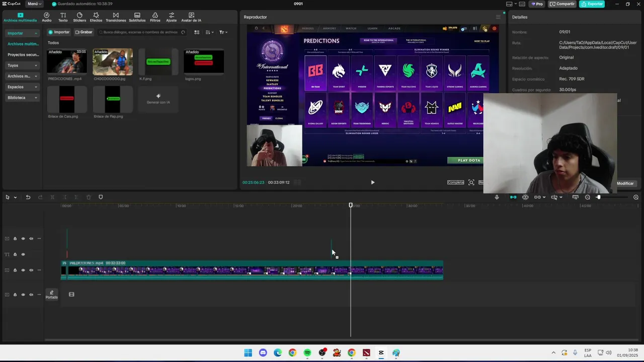This screenshot has height=362, width=644.
Task: Toggle auto snapping in timeline
Action: coord(525,197)
